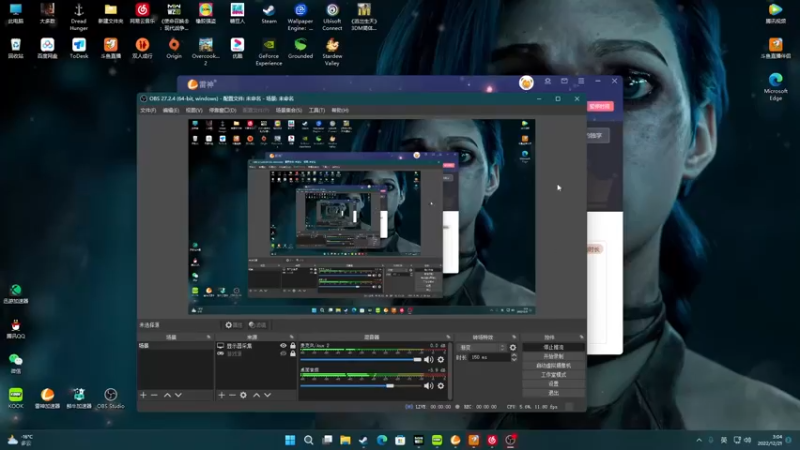Adjust the 桌面音频 volume slider
The width and height of the screenshot is (800, 450).
(361, 386)
